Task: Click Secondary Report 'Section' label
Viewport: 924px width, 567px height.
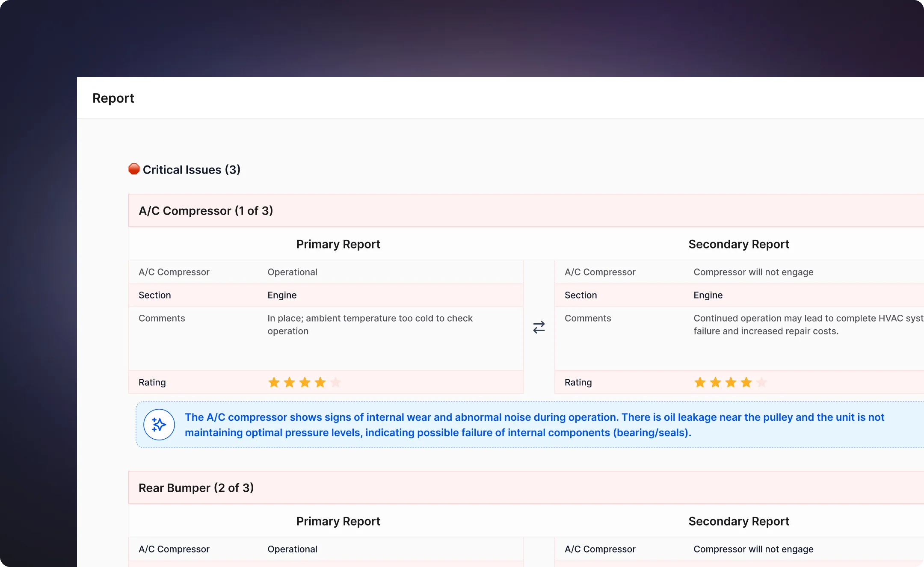Action: (581, 295)
